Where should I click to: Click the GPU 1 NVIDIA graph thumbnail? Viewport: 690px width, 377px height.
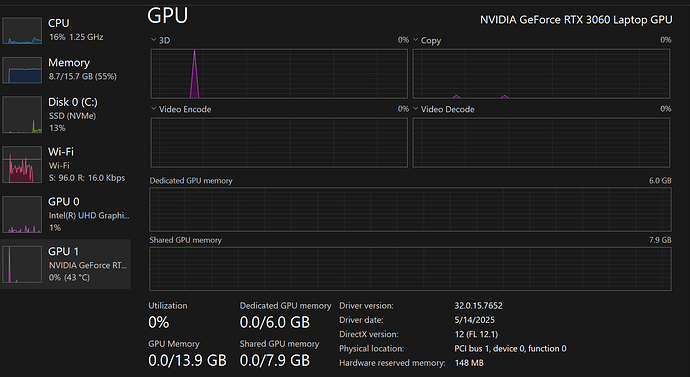tap(22, 264)
